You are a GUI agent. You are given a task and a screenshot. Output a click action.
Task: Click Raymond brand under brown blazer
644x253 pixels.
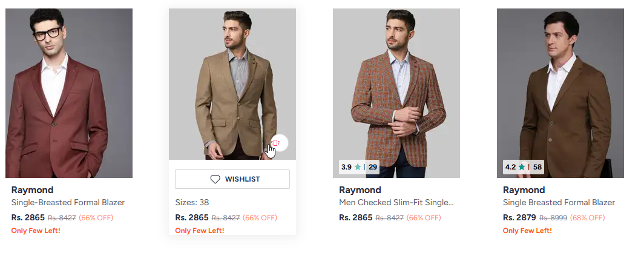(x=524, y=190)
